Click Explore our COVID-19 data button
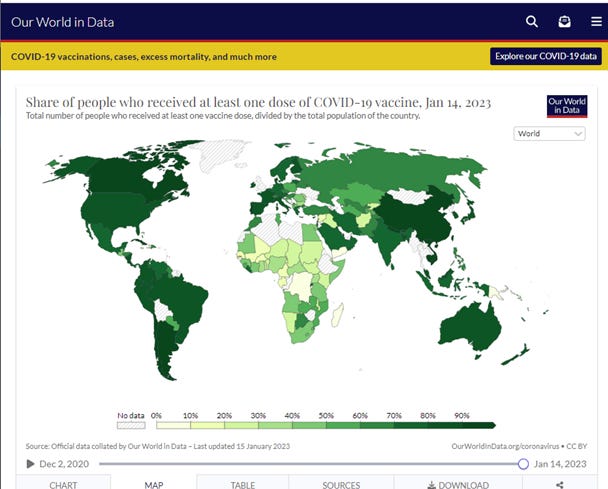The height and width of the screenshot is (489, 608). (x=545, y=57)
